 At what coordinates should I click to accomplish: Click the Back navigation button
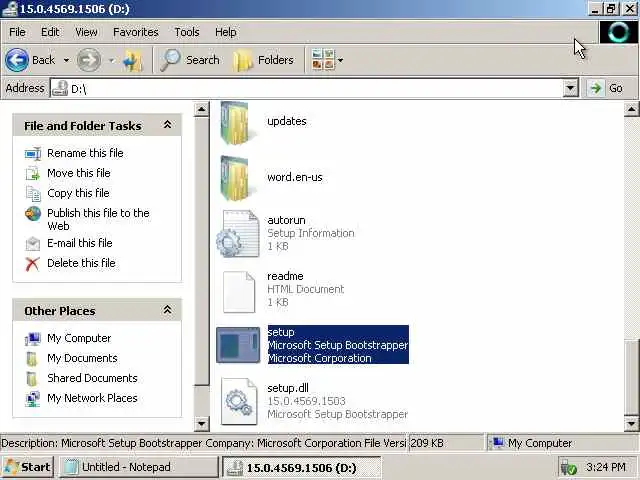30,60
